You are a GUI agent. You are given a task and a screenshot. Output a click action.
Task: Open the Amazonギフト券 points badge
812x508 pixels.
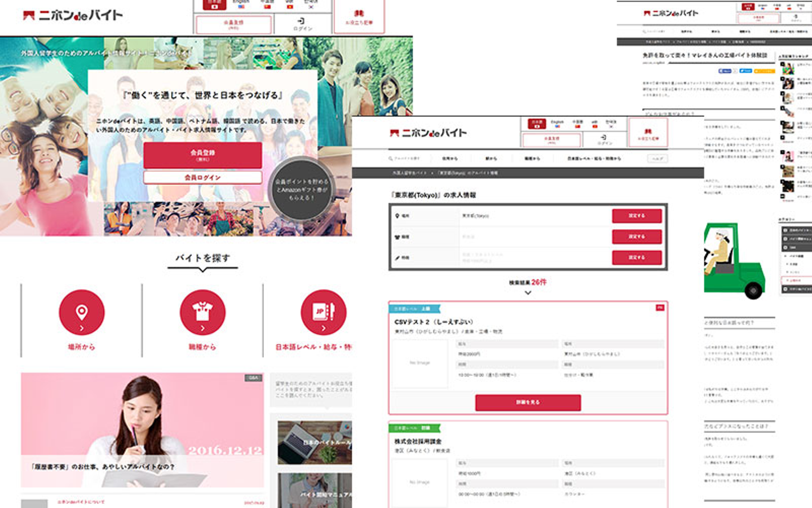(x=301, y=190)
